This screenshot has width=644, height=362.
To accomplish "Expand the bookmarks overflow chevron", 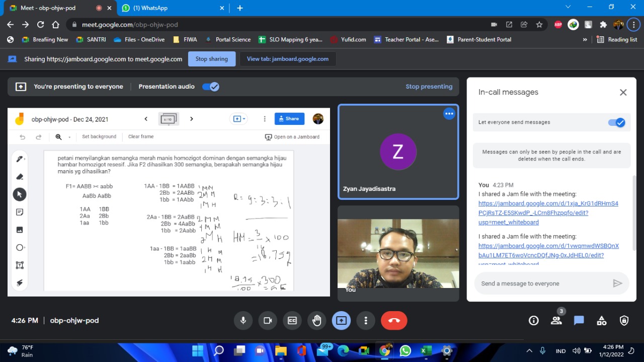I will pyautogui.click(x=585, y=40).
